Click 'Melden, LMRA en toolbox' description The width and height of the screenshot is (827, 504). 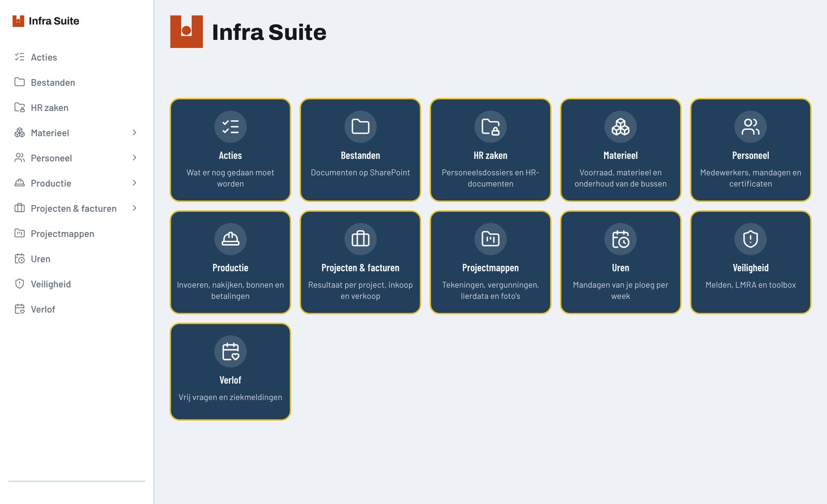tap(751, 285)
